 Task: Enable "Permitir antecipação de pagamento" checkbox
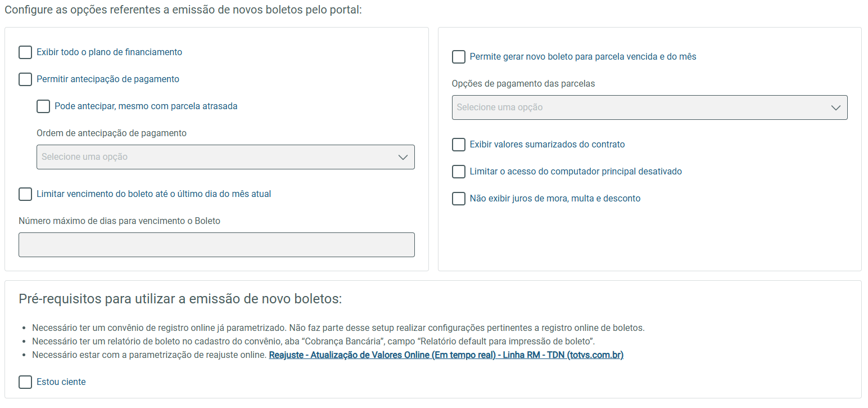25,79
